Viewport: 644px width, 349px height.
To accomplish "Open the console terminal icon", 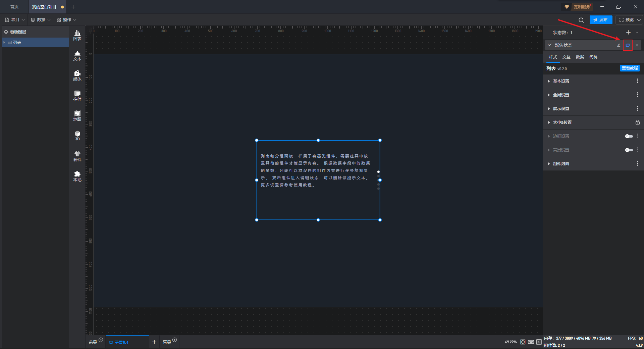I will [539, 342].
